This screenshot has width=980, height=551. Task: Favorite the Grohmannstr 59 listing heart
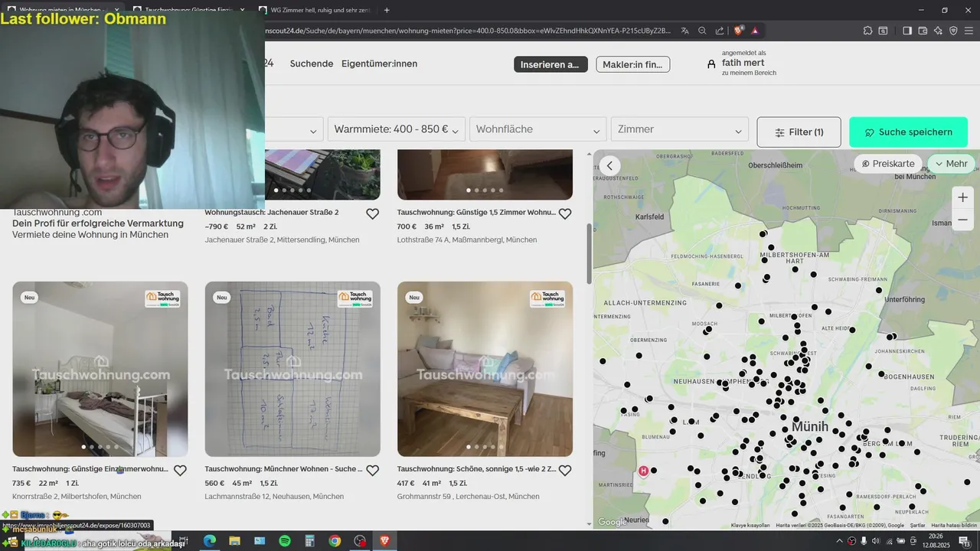coord(564,470)
